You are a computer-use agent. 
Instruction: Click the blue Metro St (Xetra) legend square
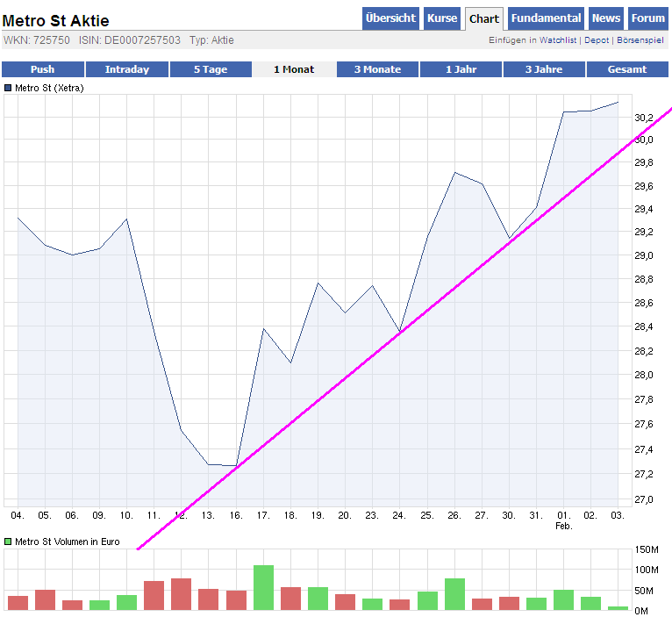pos(9,88)
